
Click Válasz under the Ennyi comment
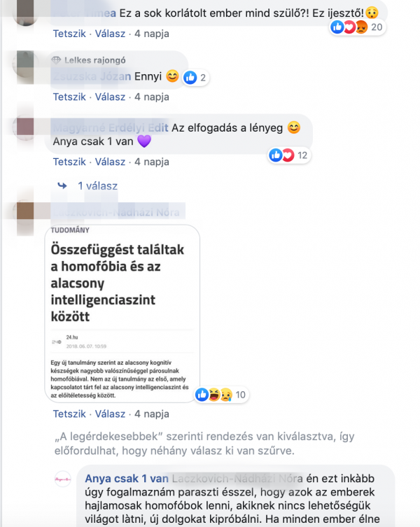(x=110, y=97)
